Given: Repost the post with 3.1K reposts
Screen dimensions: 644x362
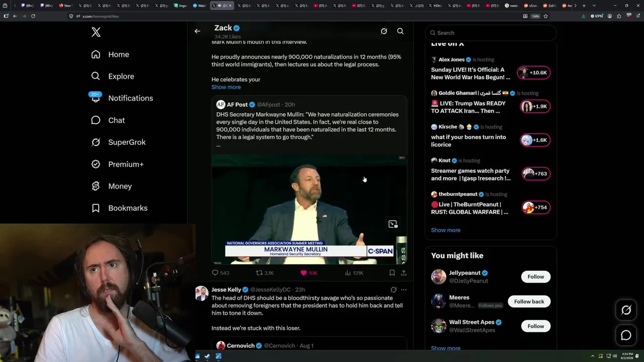Looking at the screenshot, I should pos(265,273).
